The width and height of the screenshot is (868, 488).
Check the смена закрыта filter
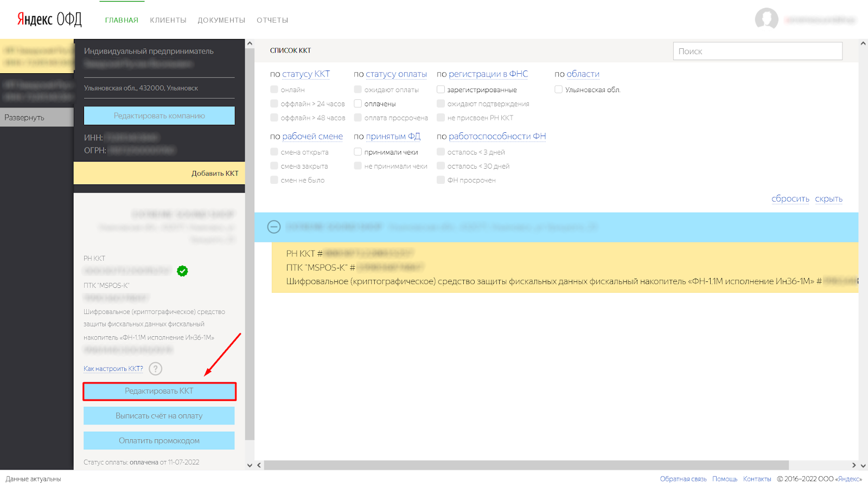point(274,166)
